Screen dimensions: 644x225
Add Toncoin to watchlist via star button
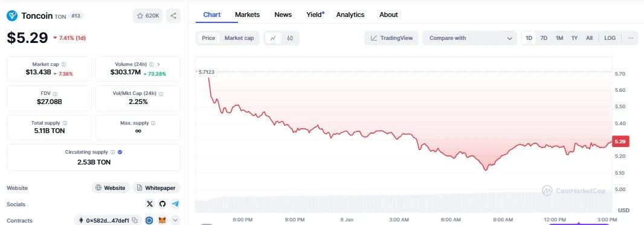148,16
